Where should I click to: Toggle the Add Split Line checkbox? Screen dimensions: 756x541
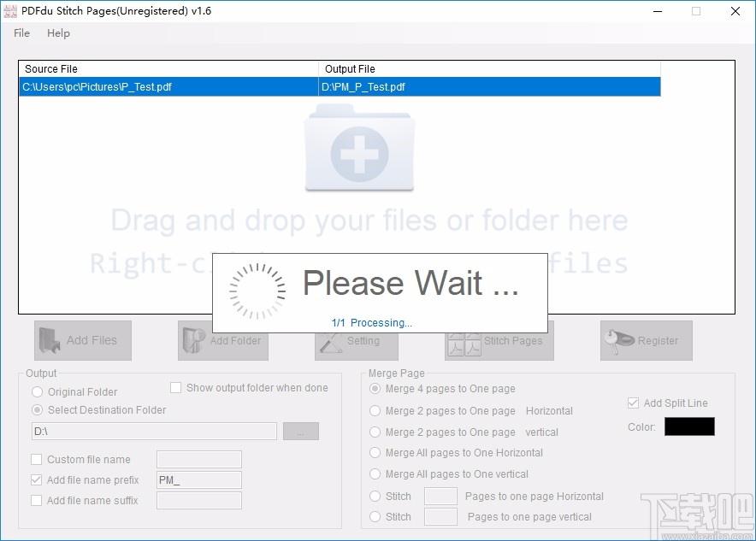pos(634,403)
